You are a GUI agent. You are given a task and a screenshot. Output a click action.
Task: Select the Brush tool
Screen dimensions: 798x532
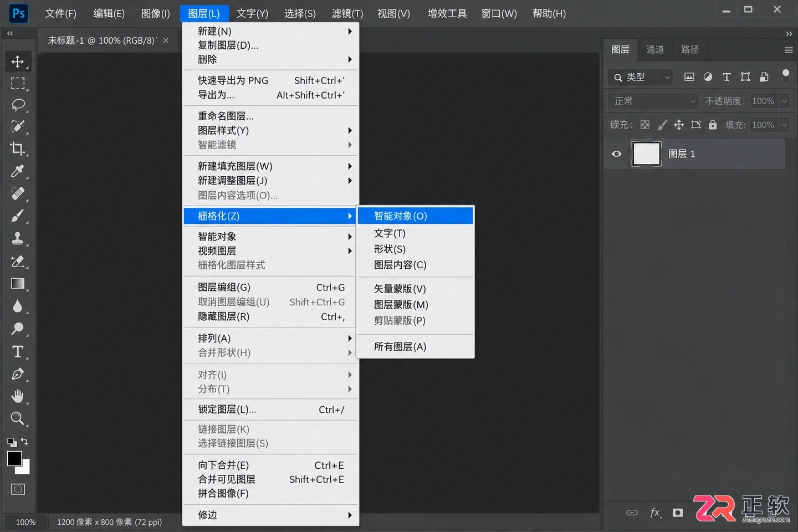18,216
